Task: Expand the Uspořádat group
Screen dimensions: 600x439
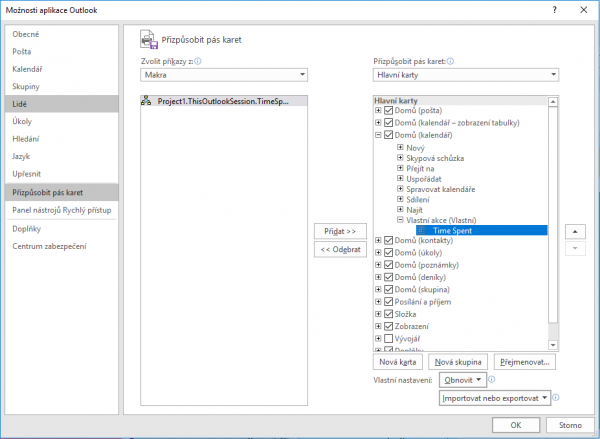Action: click(x=400, y=178)
